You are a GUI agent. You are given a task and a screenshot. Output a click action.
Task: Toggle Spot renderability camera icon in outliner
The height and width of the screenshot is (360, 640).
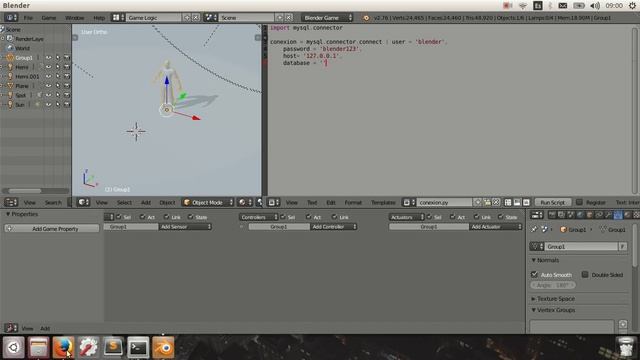67,95
